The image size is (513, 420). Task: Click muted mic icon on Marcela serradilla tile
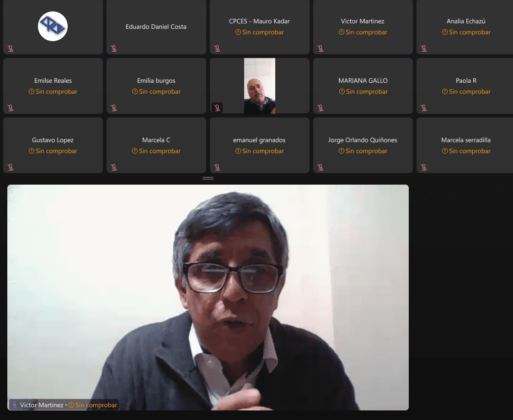(x=424, y=167)
